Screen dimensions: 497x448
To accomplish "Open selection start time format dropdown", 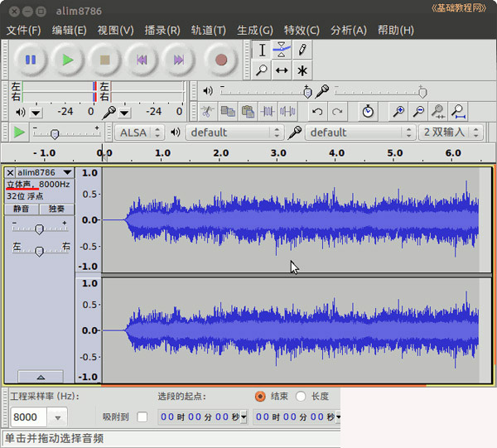I will [244, 417].
